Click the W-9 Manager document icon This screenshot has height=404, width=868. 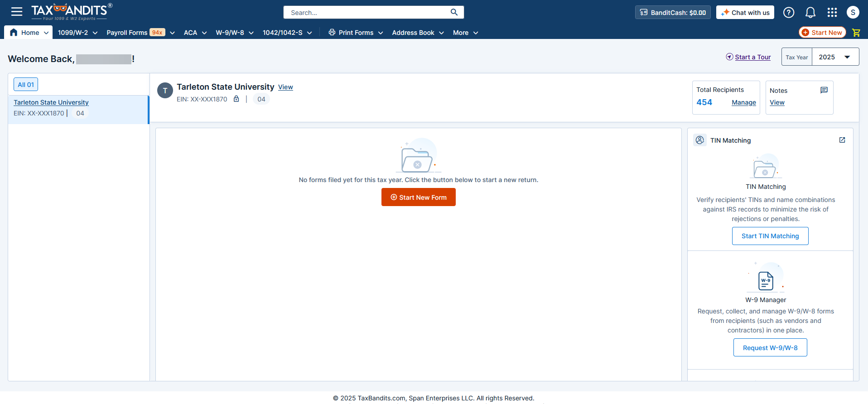pyautogui.click(x=766, y=280)
